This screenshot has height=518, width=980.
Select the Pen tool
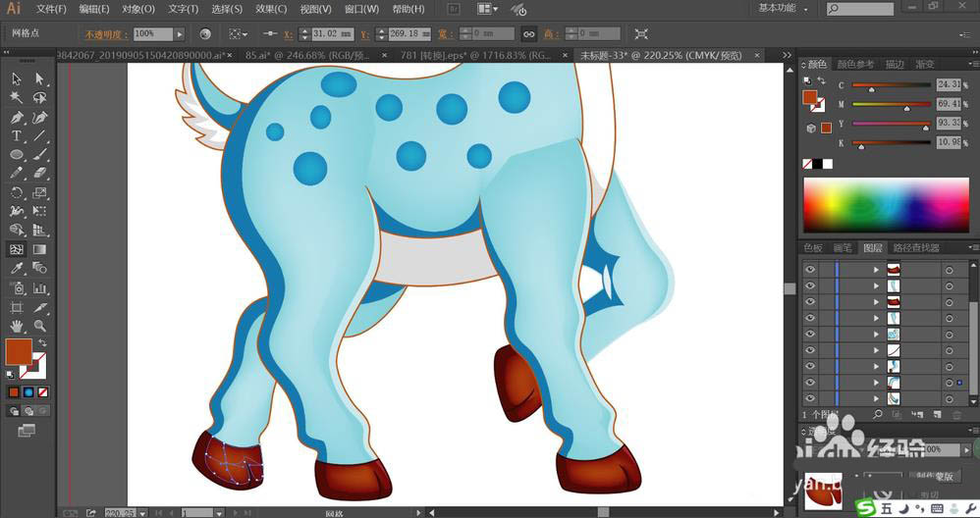[17, 117]
